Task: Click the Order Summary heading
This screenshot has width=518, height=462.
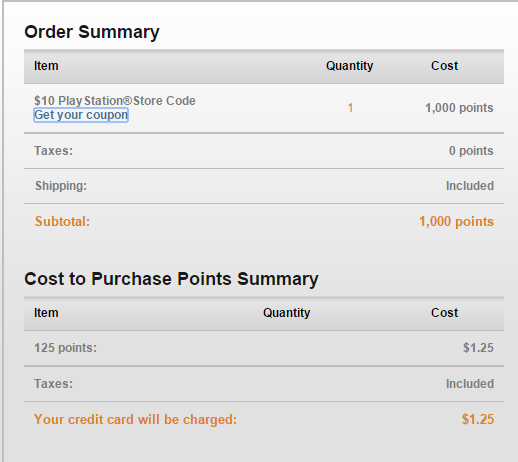Action: [92, 32]
